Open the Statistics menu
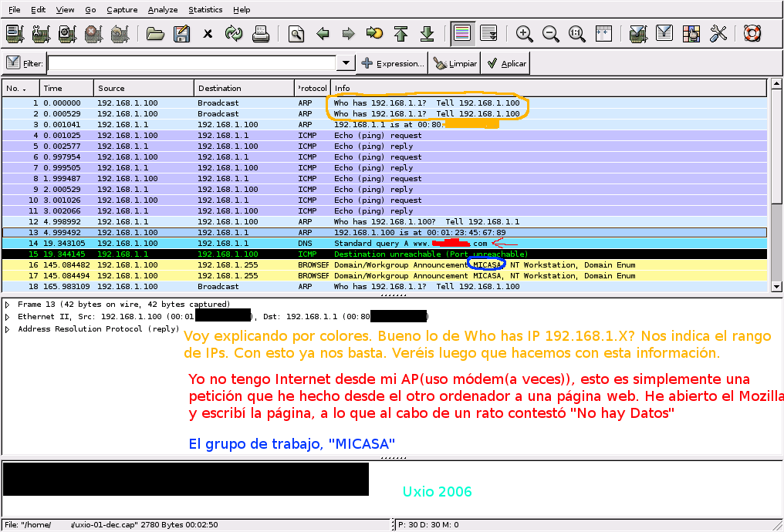Image resolution: width=784 pixels, height=532 pixels. pyautogui.click(x=205, y=9)
